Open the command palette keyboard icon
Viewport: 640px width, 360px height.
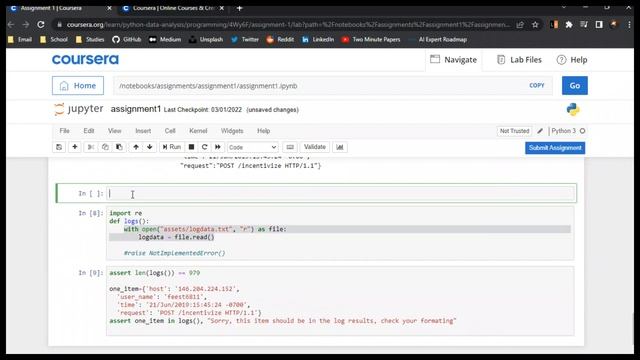click(290, 147)
